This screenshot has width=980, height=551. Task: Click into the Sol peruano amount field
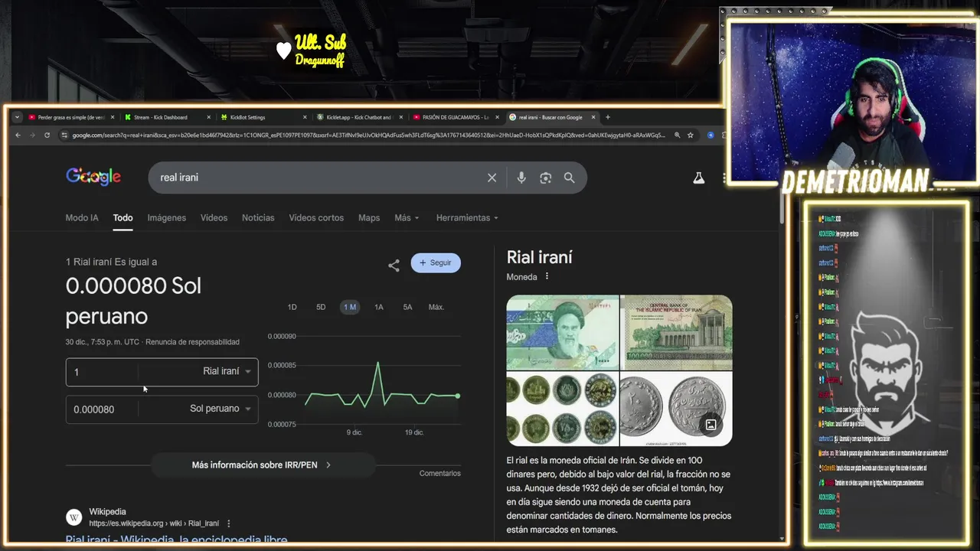pyautogui.click(x=102, y=409)
